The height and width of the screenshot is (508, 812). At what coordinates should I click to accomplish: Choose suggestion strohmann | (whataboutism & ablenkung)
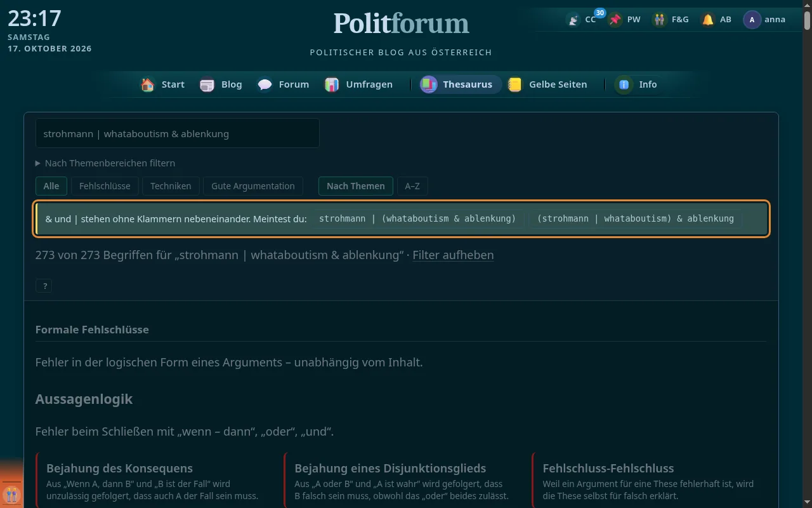coord(417,219)
